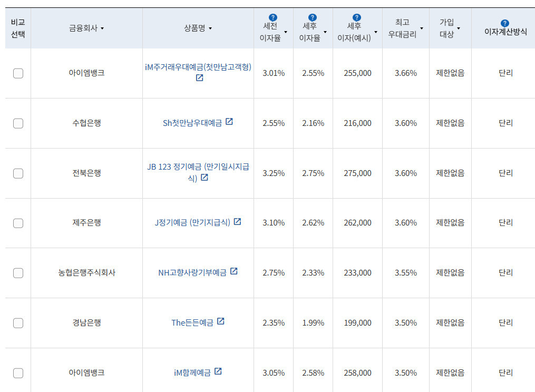Screen dimensions: 535x392
Task: Sort by 금융회사 column dropdown arrow
Action: point(102,28)
